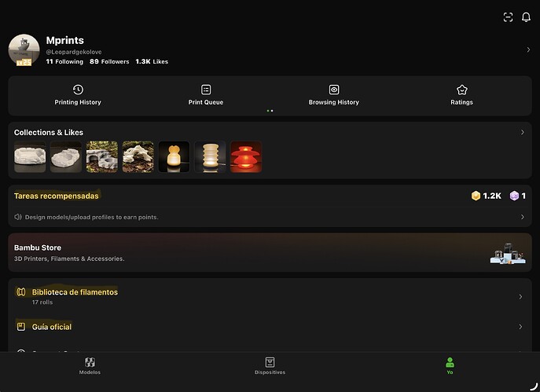This screenshot has width=540, height=392.
Task: Tap the 17 rolls text
Action: [42, 302]
